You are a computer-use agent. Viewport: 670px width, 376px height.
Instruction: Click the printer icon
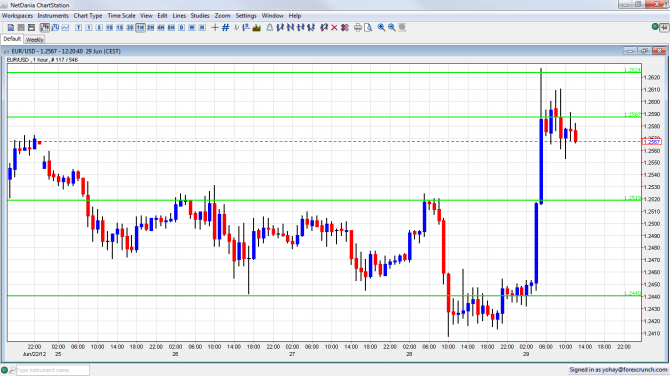point(358,28)
